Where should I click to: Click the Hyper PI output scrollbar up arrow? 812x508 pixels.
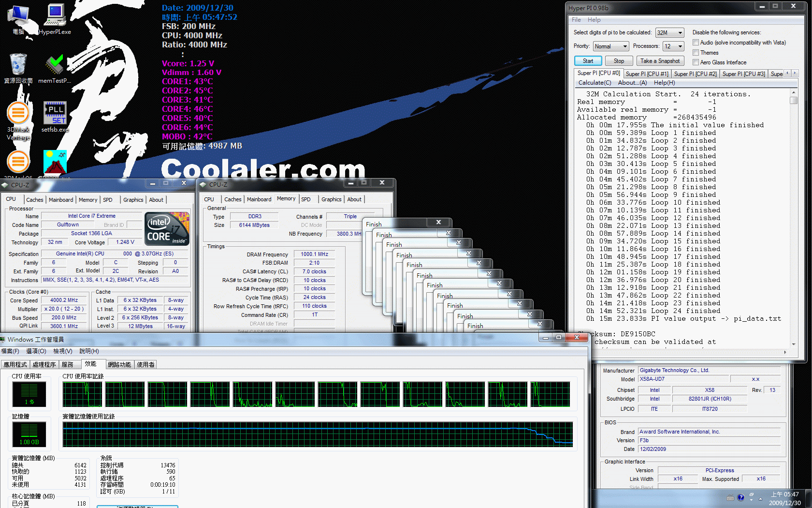tap(794, 92)
